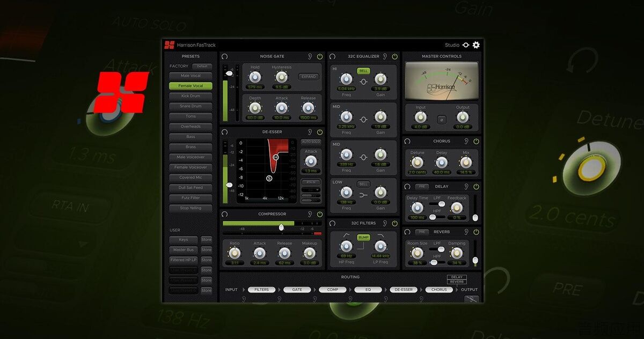644x339 pixels.
Task: Open the De-Esser dropdown below RTA IN
Action: tap(311, 190)
